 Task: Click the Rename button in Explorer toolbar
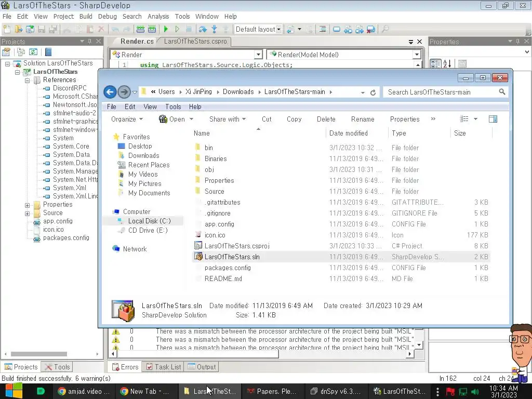(x=363, y=119)
